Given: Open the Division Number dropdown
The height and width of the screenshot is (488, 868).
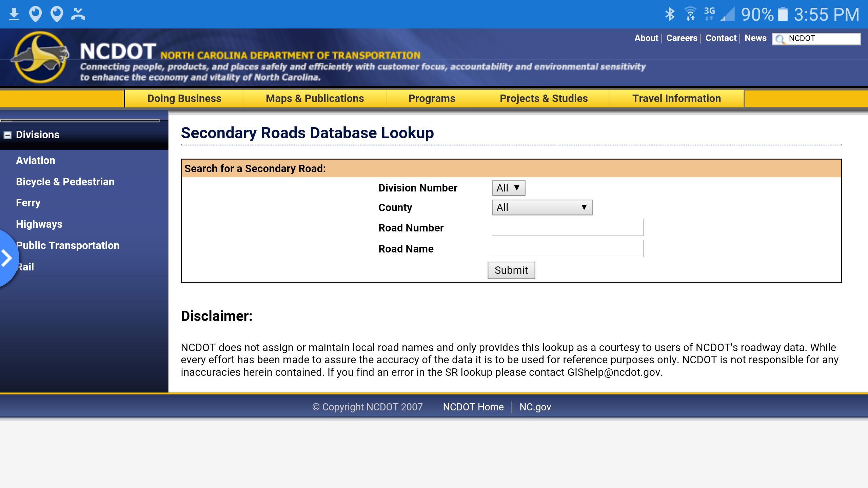Looking at the screenshot, I should (508, 188).
